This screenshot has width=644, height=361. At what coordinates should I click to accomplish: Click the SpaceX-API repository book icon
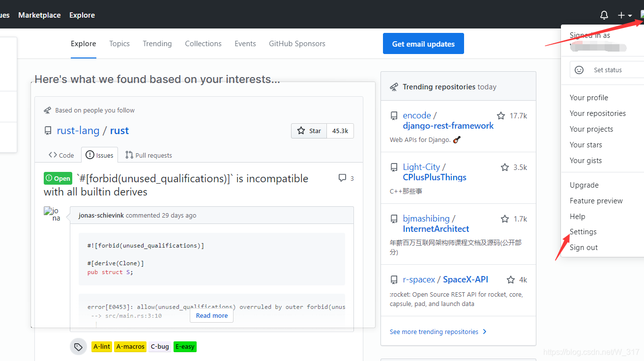(x=394, y=280)
